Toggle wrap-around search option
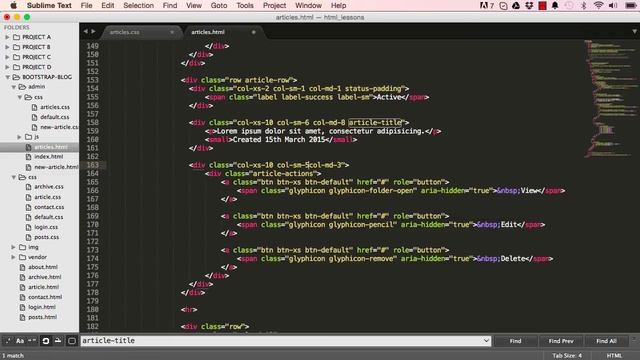The image size is (640, 360). pyautogui.click(x=46, y=340)
